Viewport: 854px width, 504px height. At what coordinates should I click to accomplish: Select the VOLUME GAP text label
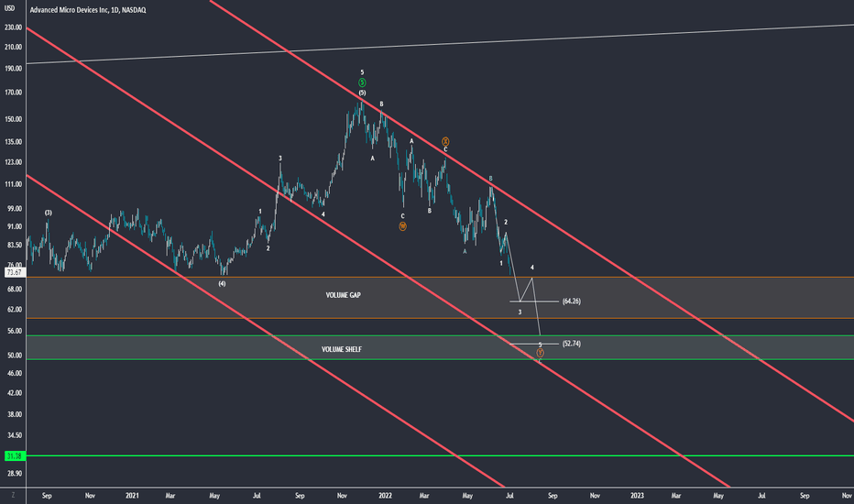coord(343,295)
